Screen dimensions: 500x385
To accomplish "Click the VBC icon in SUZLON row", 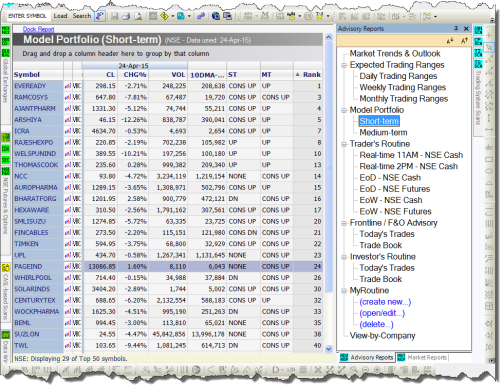I will [77, 334].
